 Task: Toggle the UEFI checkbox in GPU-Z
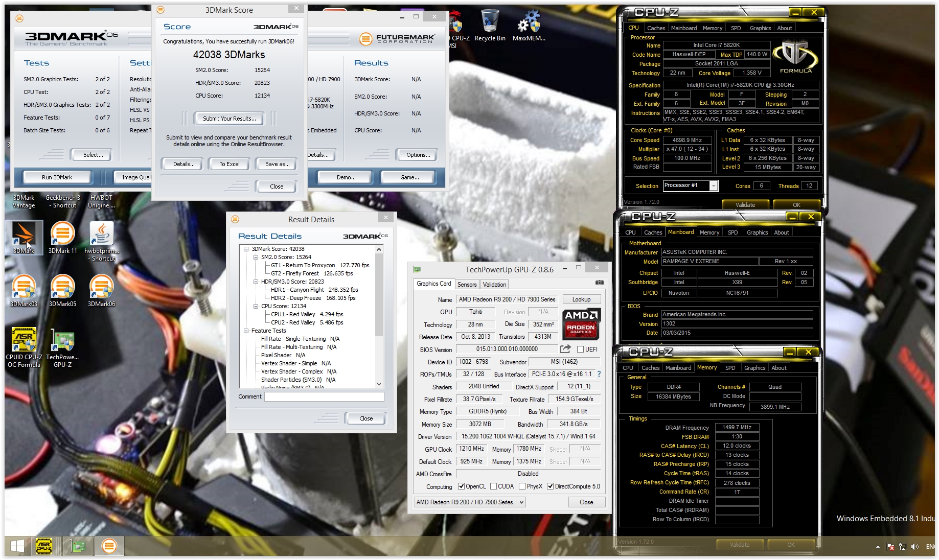(580, 349)
